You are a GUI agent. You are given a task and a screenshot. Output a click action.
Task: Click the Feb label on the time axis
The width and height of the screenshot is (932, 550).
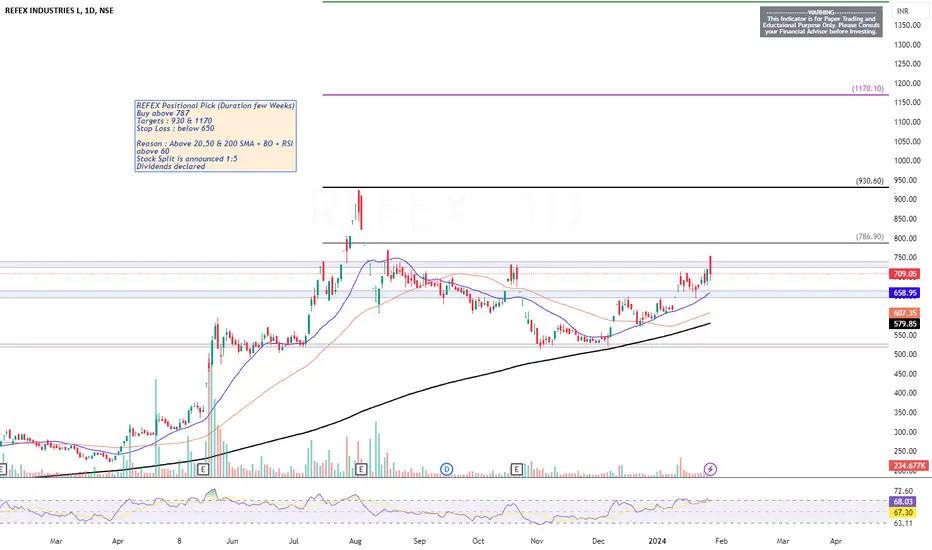pyautogui.click(x=721, y=541)
